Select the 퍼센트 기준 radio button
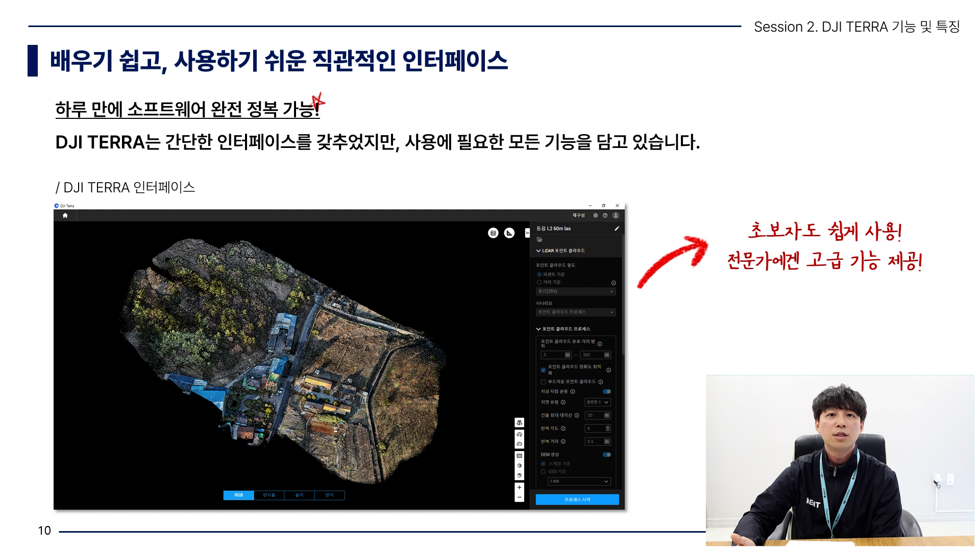Viewport: 980px width, 551px height. pyautogui.click(x=539, y=274)
